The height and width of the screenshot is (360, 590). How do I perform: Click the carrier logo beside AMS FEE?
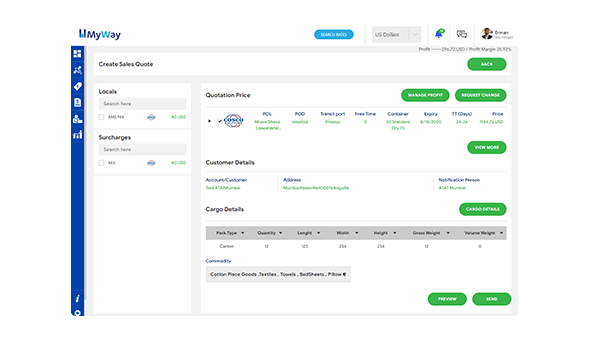point(151,117)
